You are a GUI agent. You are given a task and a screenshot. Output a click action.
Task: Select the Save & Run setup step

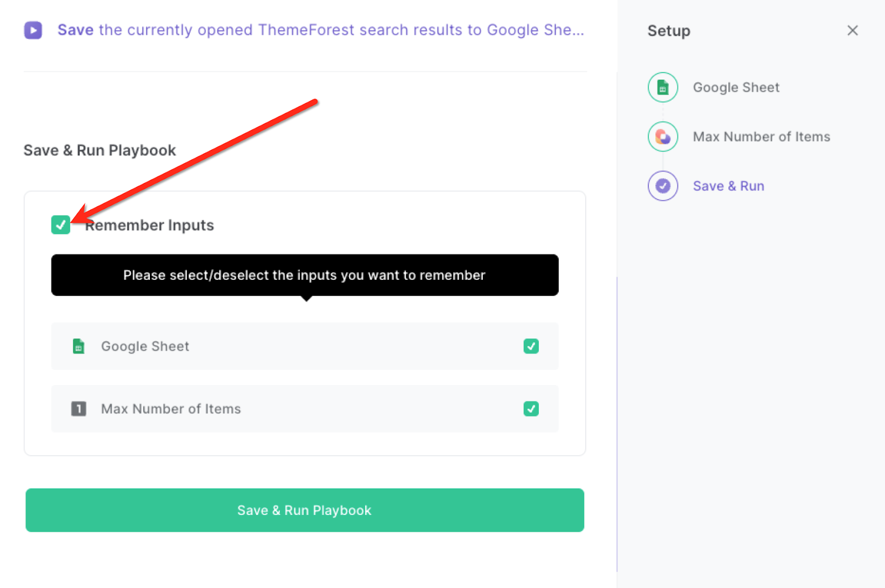pyautogui.click(x=728, y=186)
